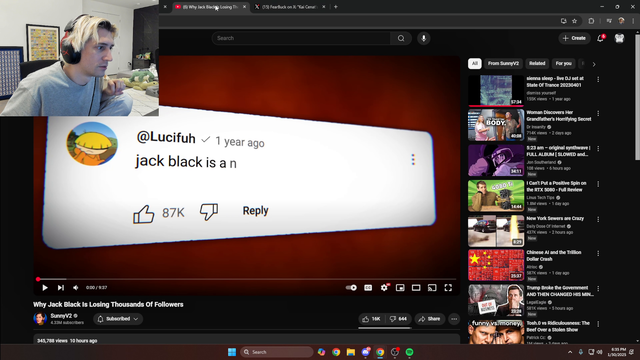
Task: Click the magnifier search button
Action: tap(401, 38)
